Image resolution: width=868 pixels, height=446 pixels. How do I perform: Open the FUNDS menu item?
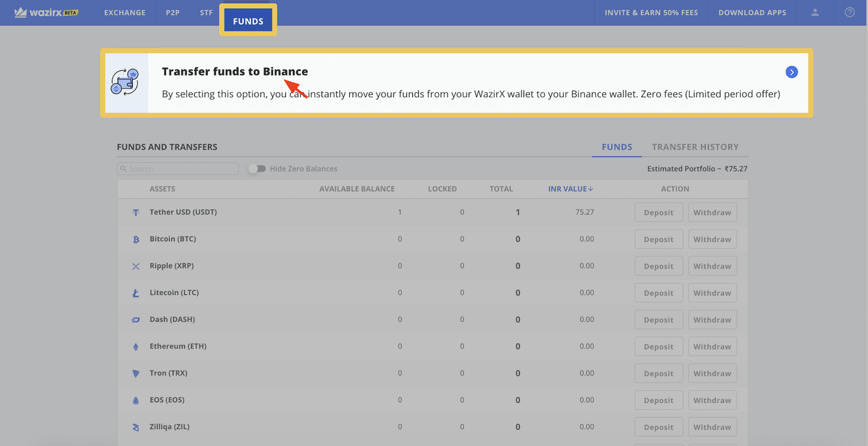pyautogui.click(x=248, y=21)
